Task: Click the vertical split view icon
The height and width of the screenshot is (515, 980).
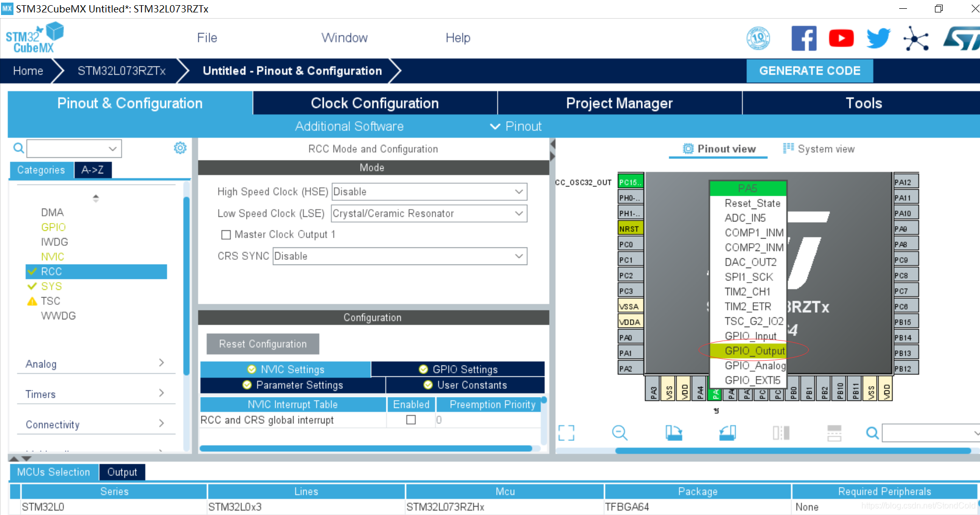Action: point(781,433)
